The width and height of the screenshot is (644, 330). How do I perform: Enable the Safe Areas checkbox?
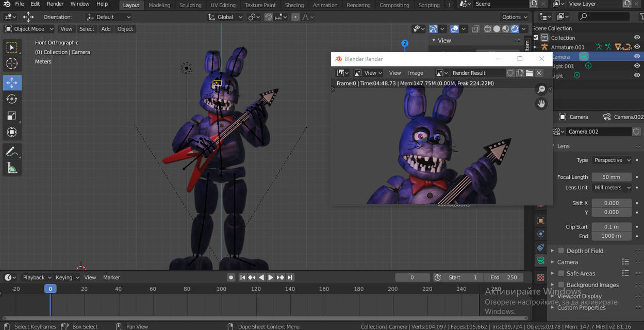click(x=561, y=273)
